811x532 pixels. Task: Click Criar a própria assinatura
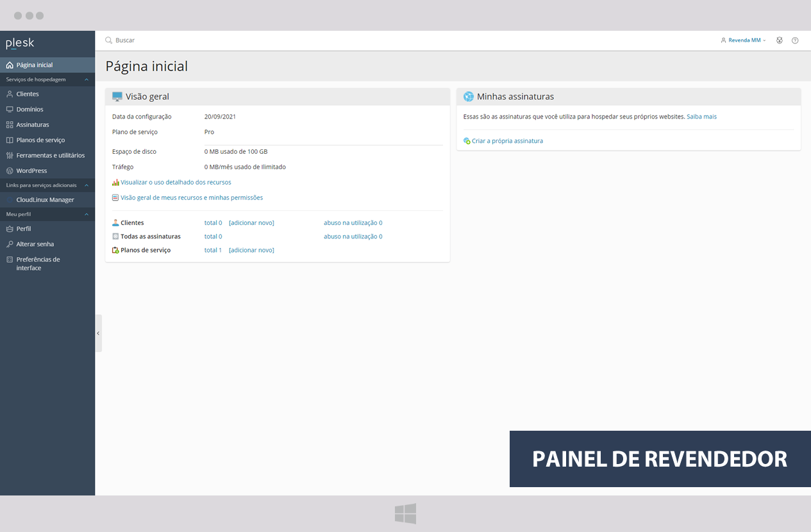click(x=507, y=141)
